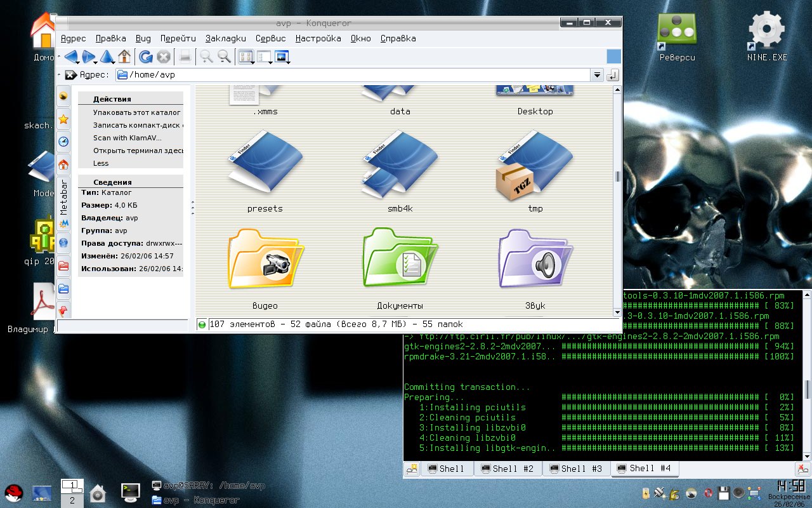Switch to virtual desktop 1 in pager
This screenshot has width=812, height=508.
[x=72, y=486]
